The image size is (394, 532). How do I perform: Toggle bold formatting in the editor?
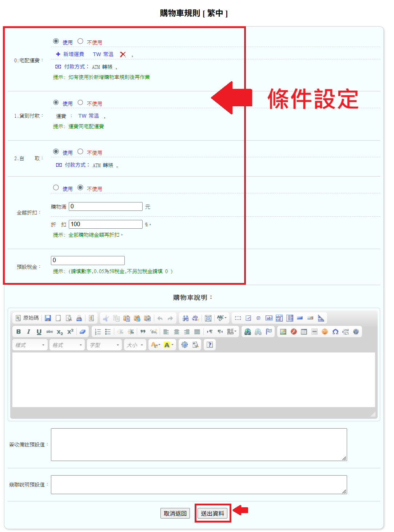point(19,332)
